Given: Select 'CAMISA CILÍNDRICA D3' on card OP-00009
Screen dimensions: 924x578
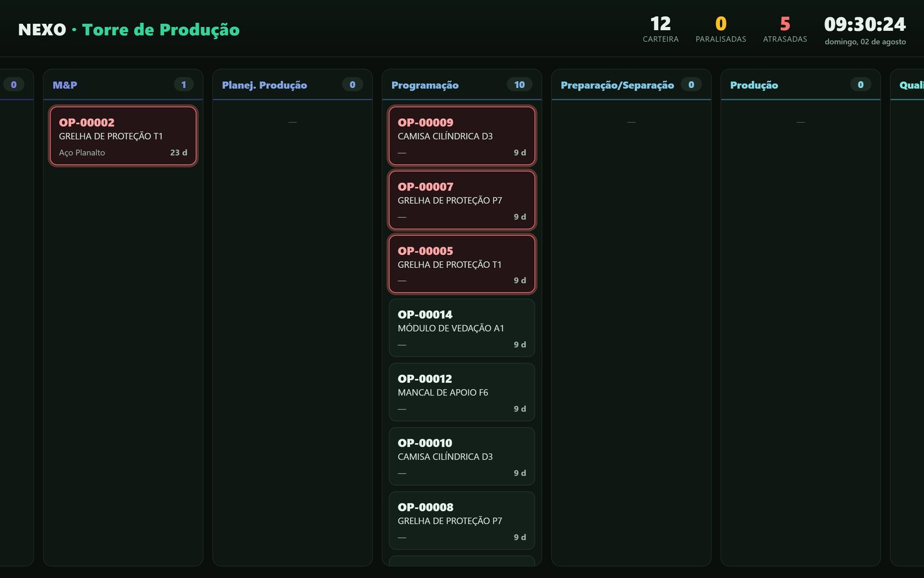Looking at the screenshot, I should (x=445, y=136).
